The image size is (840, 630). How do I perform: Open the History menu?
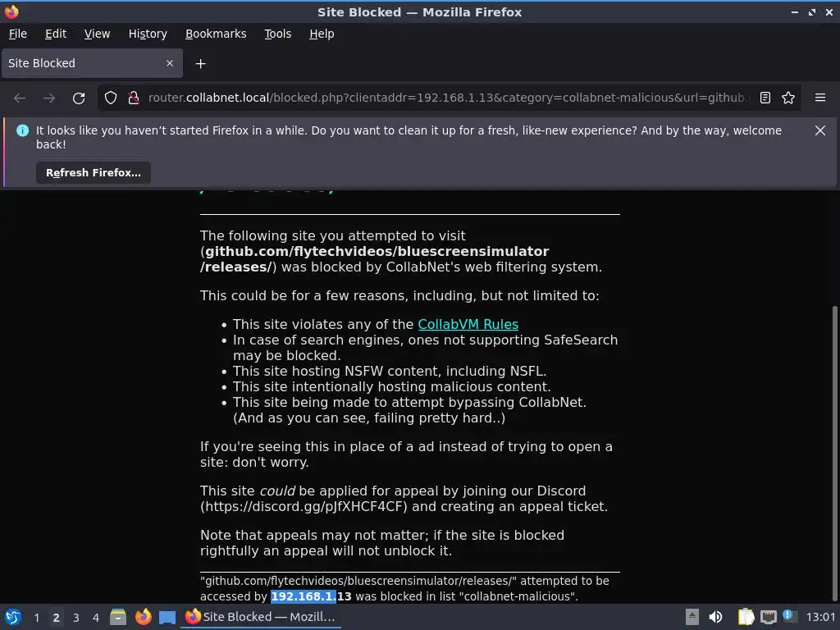148,34
